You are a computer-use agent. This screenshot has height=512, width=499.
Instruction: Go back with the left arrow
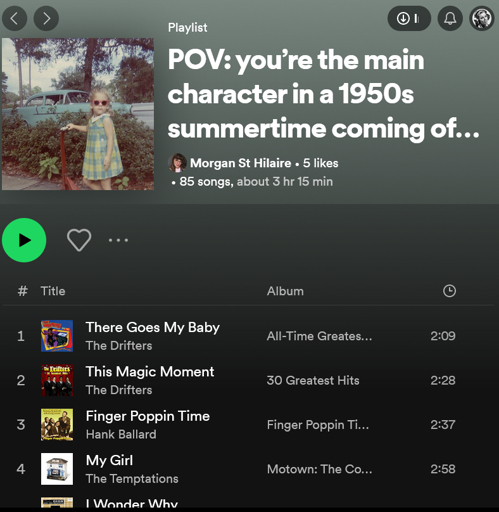click(x=14, y=18)
